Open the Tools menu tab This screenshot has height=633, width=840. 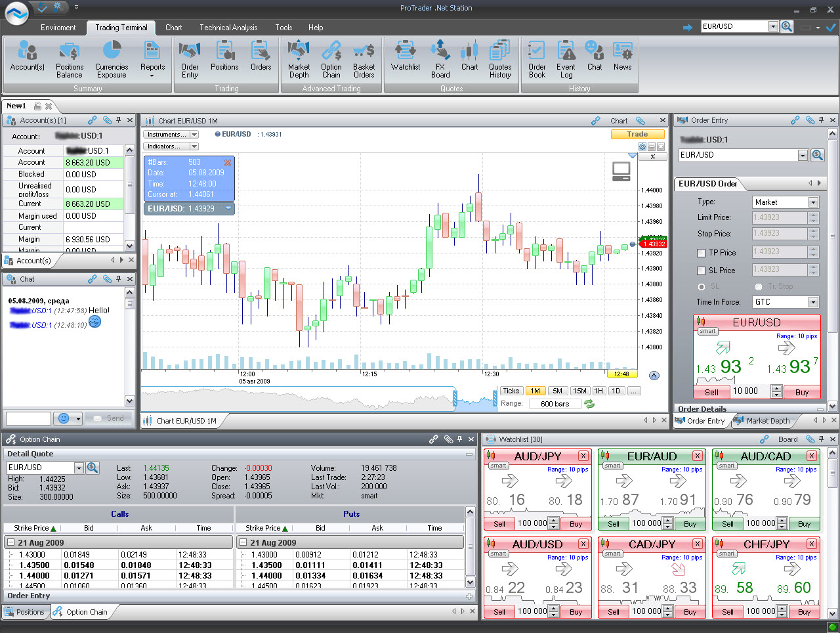pyautogui.click(x=283, y=28)
